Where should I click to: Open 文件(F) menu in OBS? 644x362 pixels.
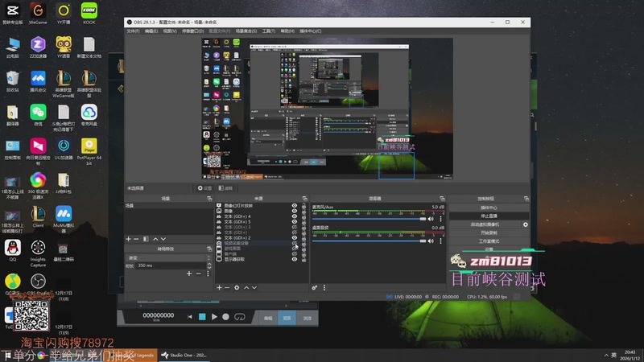[133, 31]
